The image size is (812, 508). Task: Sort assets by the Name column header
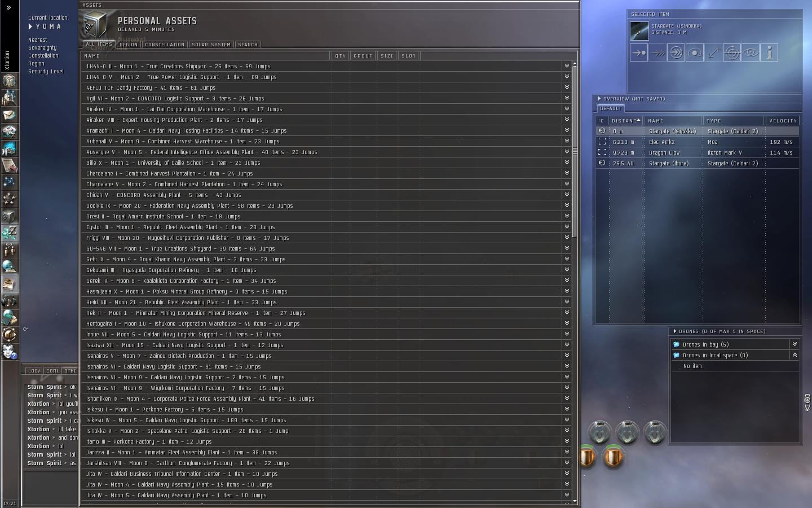click(x=206, y=56)
